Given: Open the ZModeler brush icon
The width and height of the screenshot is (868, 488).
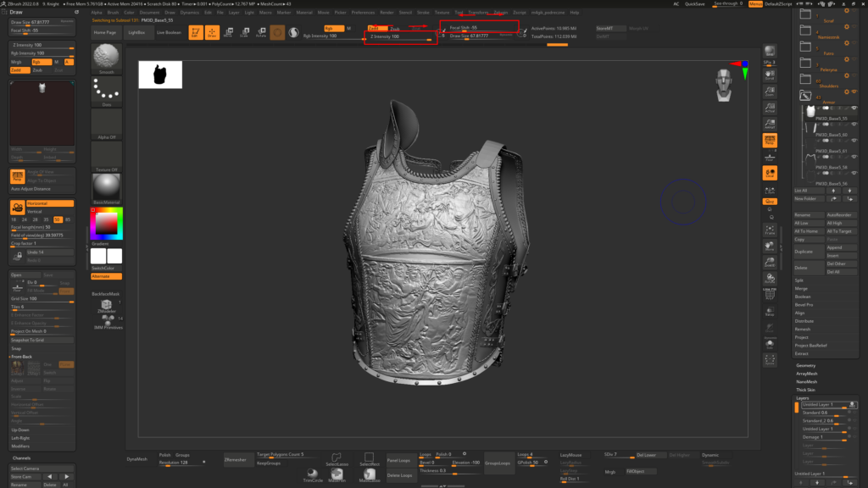Looking at the screenshot, I should pos(107,305).
